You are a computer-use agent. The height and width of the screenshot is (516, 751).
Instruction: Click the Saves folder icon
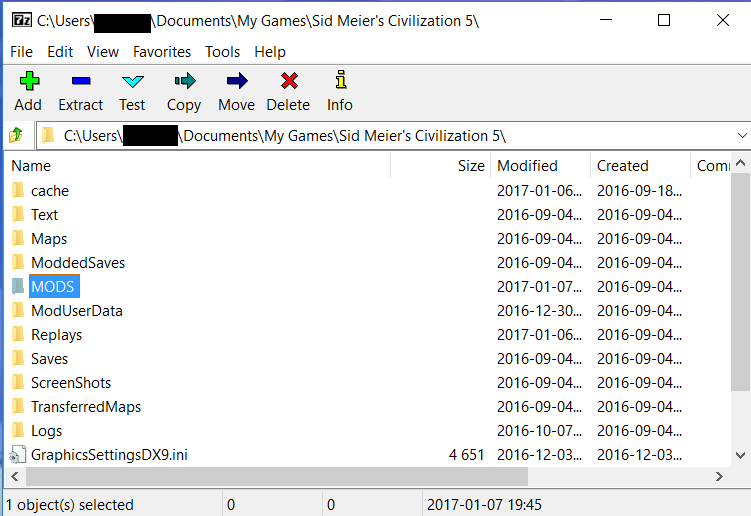click(18, 358)
